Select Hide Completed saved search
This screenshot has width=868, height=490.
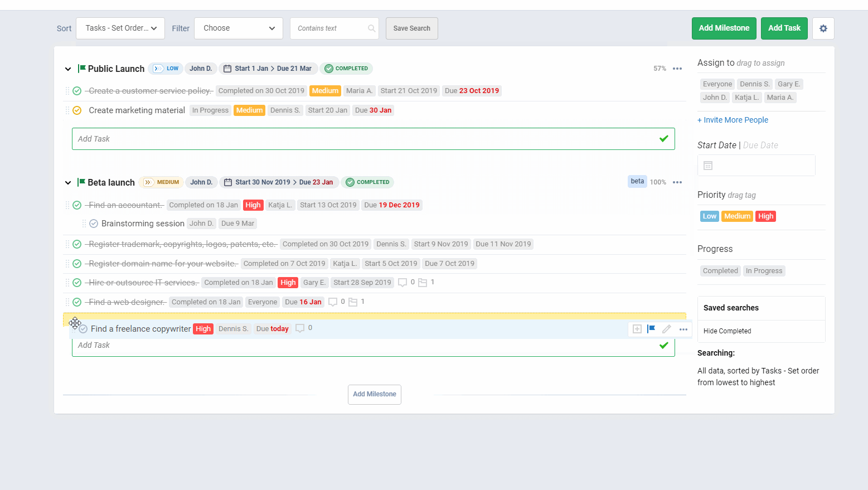click(x=727, y=331)
